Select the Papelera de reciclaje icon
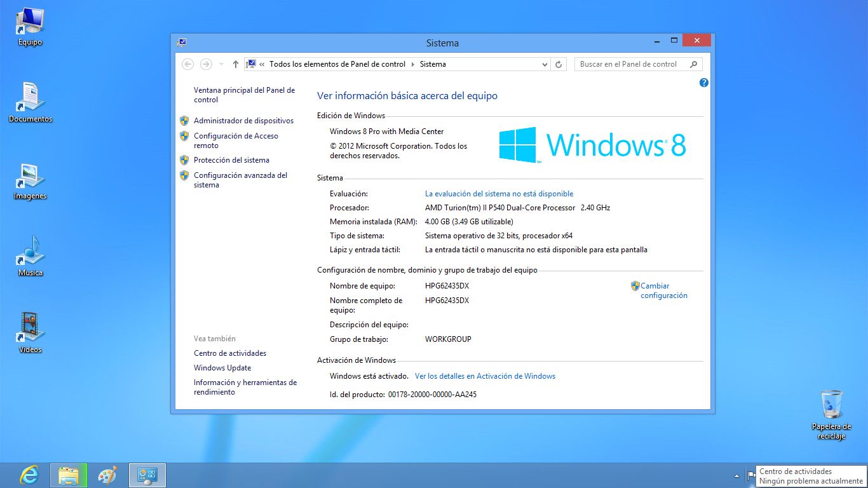The height and width of the screenshot is (488, 868). coord(831,415)
